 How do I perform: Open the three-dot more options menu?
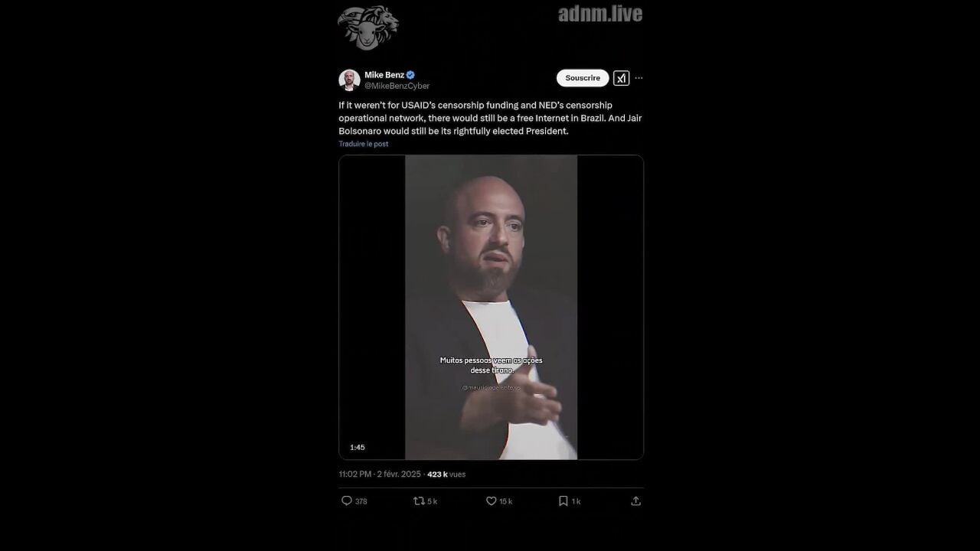(x=639, y=78)
